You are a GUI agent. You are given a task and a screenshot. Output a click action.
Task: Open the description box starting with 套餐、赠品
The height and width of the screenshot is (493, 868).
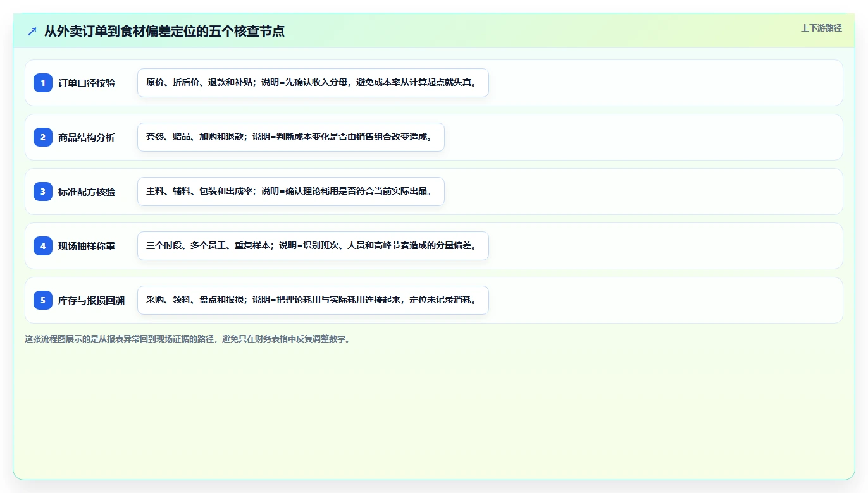pyautogui.click(x=291, y=137)
